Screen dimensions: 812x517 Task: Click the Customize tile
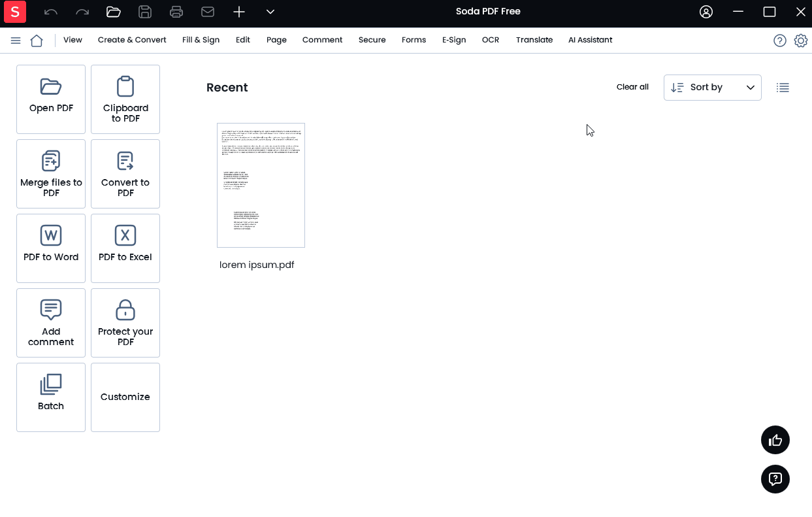pyautogui.click(x=125, y=397)
